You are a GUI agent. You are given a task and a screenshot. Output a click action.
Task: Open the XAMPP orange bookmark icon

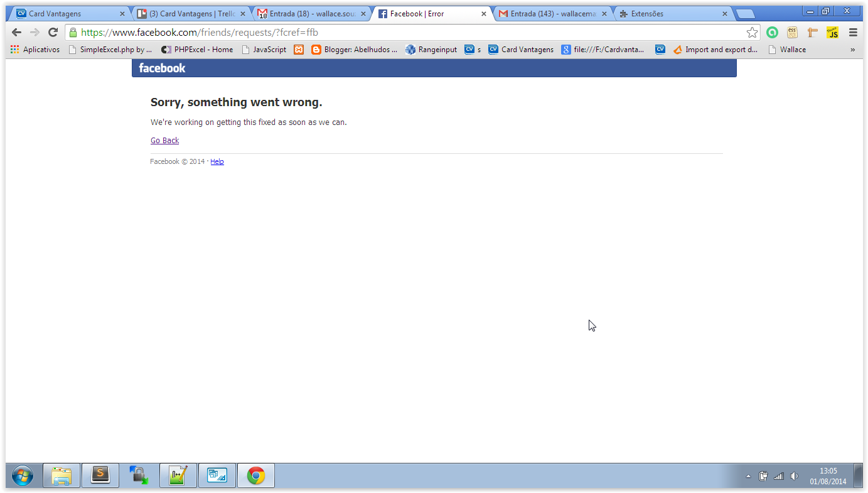299,50
